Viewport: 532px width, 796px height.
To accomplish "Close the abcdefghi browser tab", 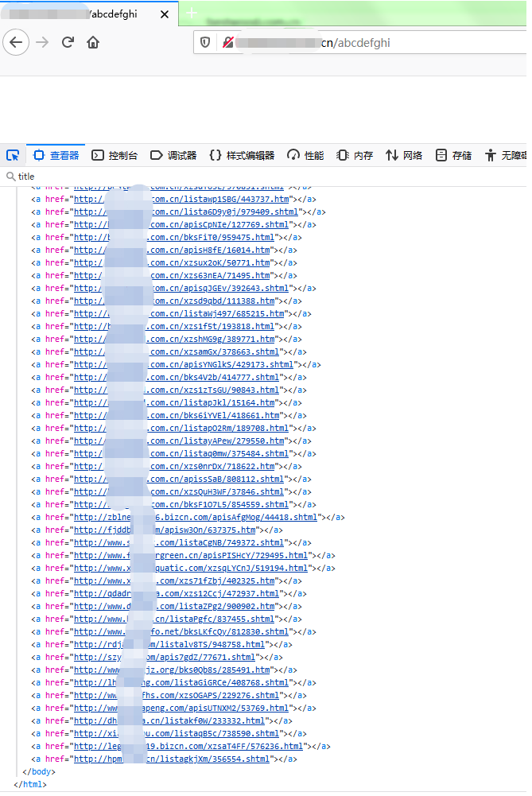I will (165, 14).
